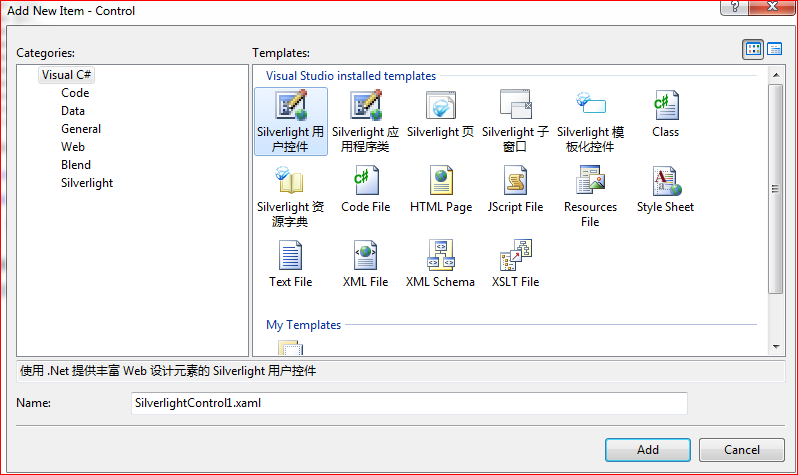The image size is (798, 475).
Task: Pick the Text File template
Action: pos(291,264)
